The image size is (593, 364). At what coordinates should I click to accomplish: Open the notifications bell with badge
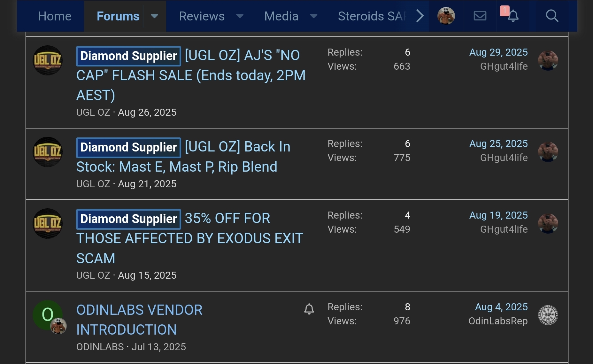pos(512,16)
